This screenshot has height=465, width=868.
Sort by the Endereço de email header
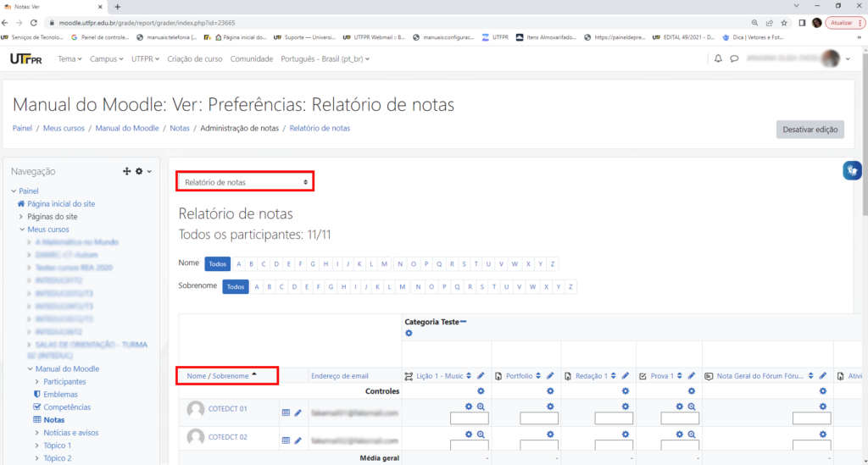[339, 376]
